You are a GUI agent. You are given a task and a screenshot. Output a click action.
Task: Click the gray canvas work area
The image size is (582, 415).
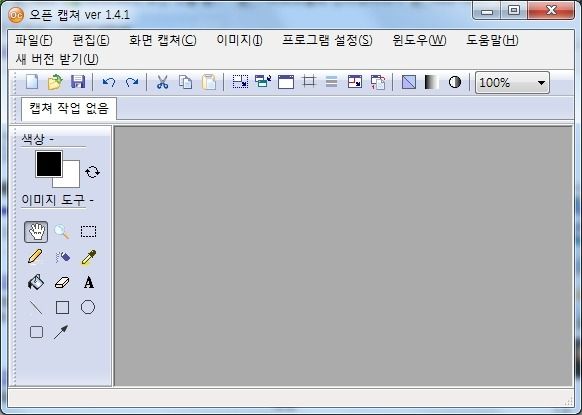[x=343, y=256]
